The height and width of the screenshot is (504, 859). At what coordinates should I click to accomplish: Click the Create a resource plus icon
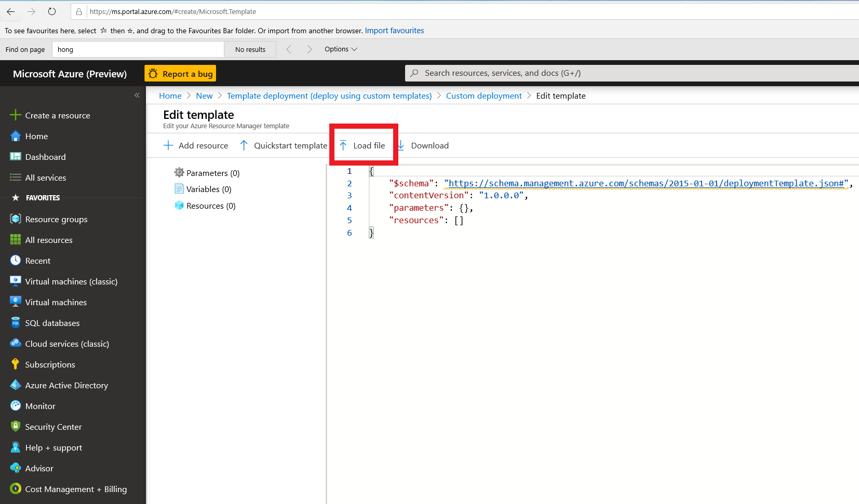point(16,115)
